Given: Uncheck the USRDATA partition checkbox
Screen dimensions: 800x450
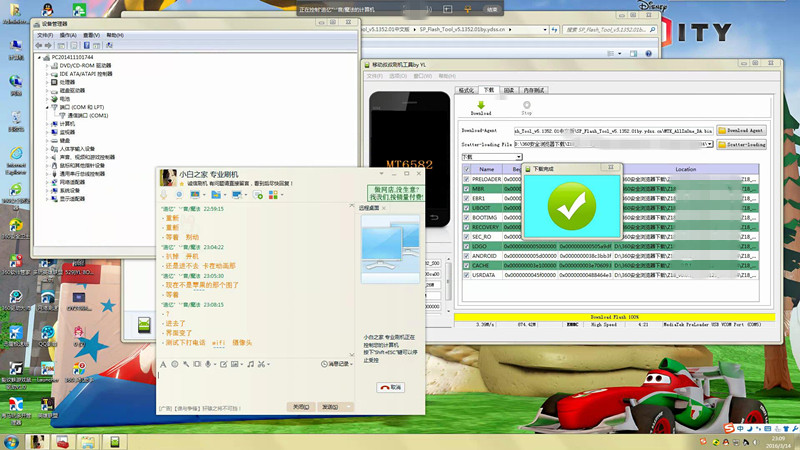Looking at the screenshot, I should pyautogui.click(x=466, y=275).
